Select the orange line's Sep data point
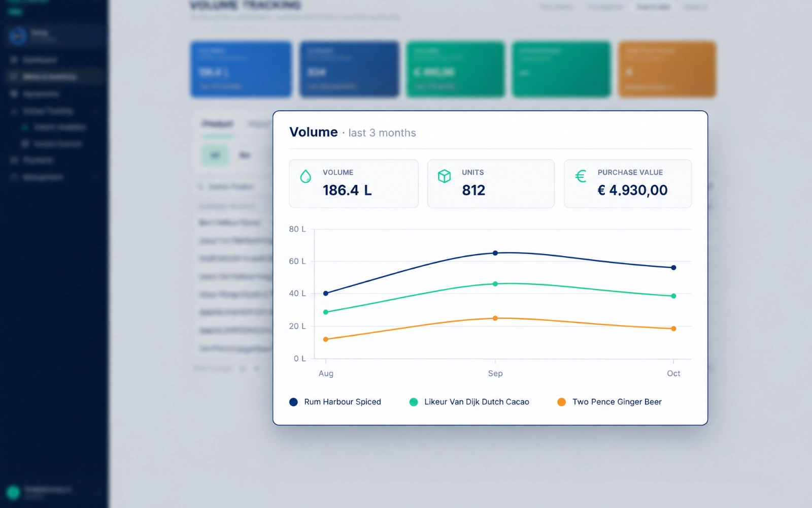Screen dimensions: 812x508 point(495,319)
